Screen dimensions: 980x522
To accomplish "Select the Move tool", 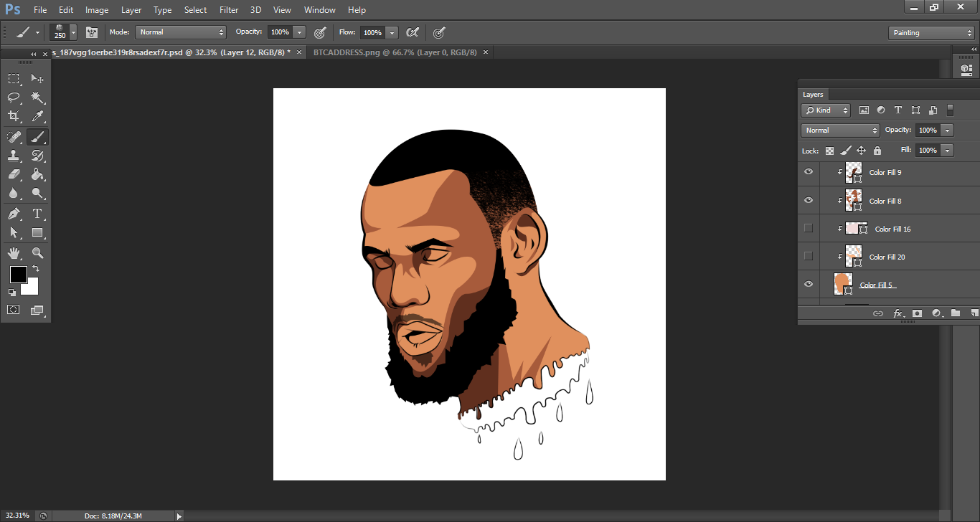I will pyautogui.click(x=38, y=78).
